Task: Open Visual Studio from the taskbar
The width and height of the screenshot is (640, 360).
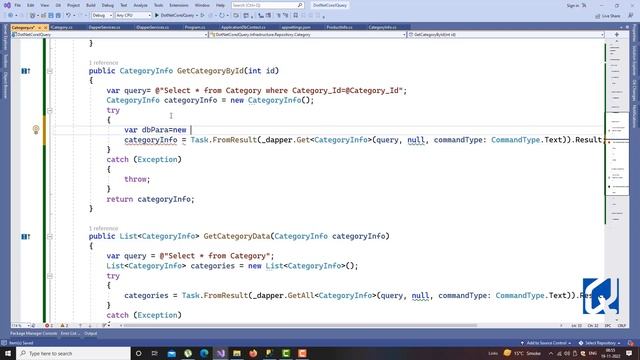Action: click(x=221, y=353)
